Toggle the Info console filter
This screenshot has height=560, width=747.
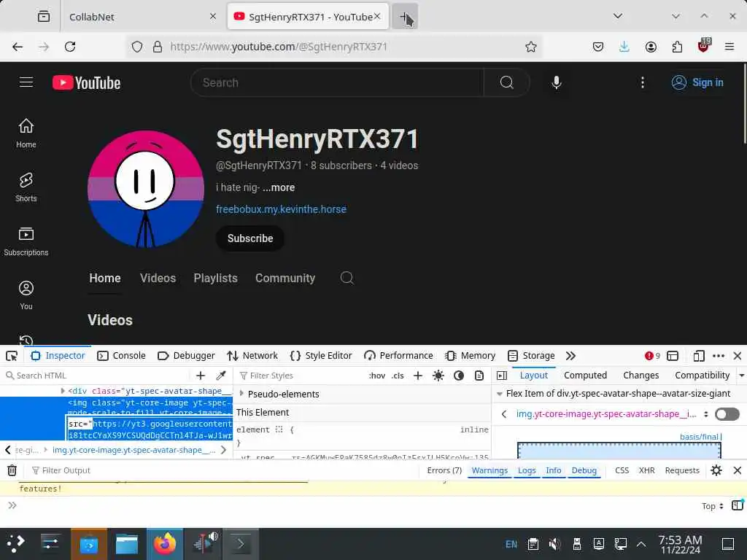coord(554,470)
